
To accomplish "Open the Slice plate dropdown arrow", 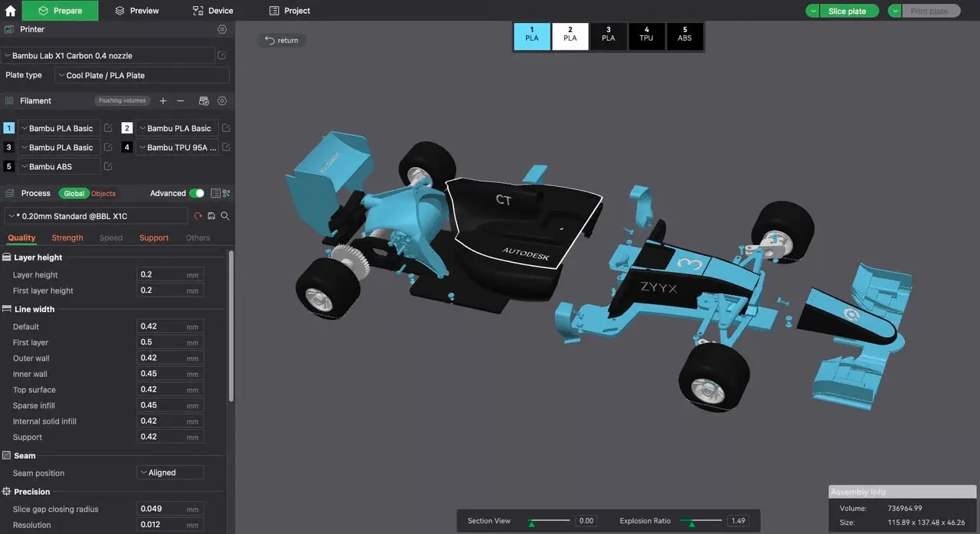I will pyautogui.click(x=813, y=11).
